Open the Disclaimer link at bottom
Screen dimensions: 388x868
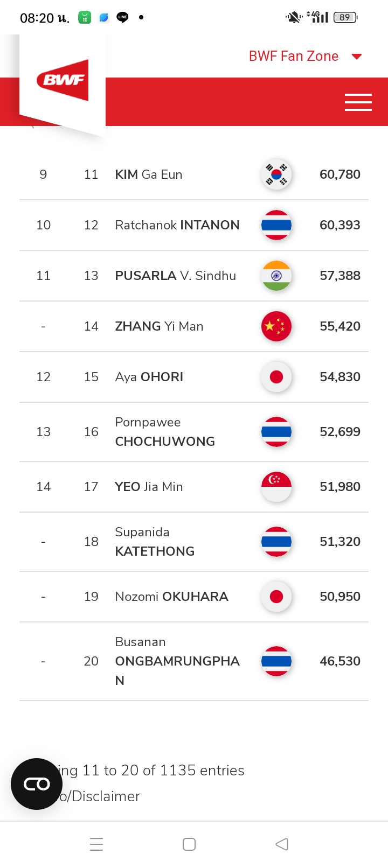(106, 796)
